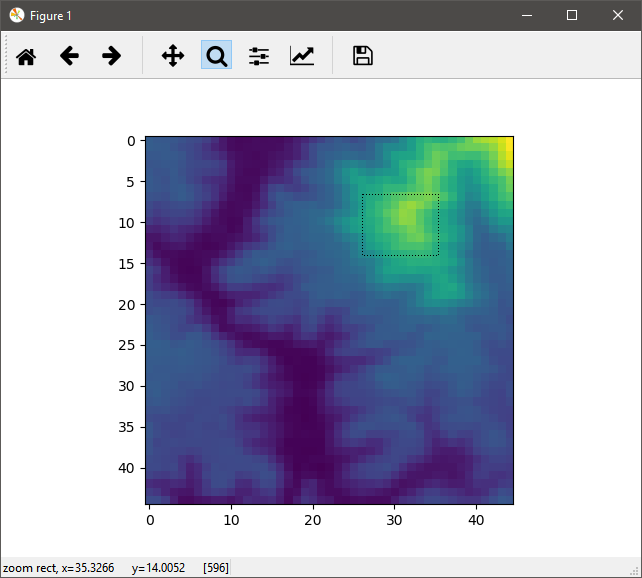Go back to the previous view
Viewport: 642px width, 578px height.
click(69, 56)
